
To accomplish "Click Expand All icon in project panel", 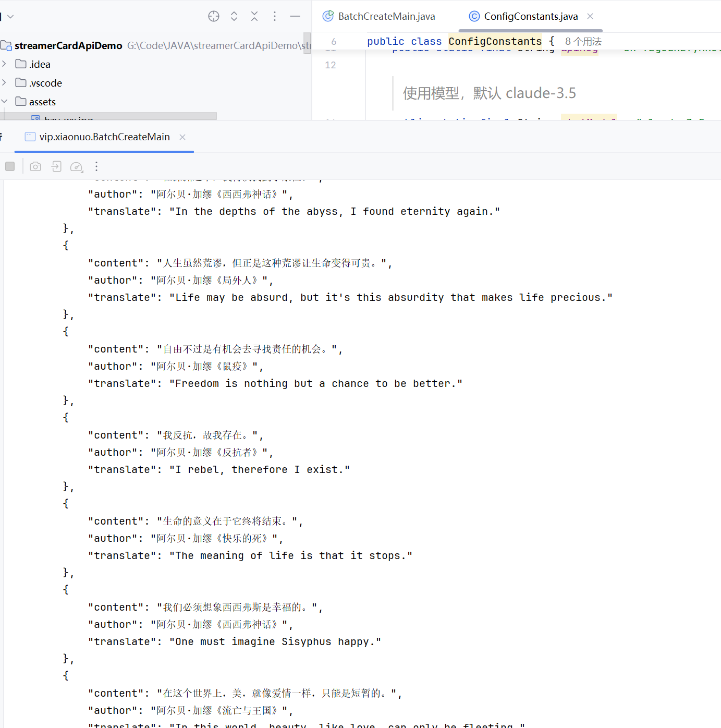I will pyautogui.click(x=234, y=16).
